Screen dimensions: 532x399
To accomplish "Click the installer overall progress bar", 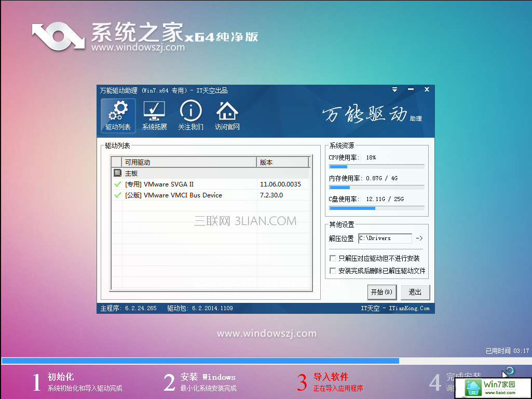I will [x=266, y=361].
